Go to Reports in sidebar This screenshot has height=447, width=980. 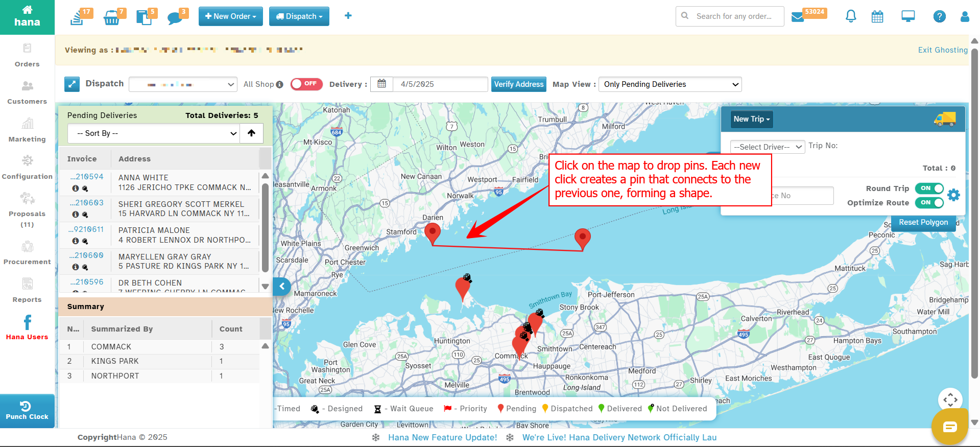(x=27, y=291)
